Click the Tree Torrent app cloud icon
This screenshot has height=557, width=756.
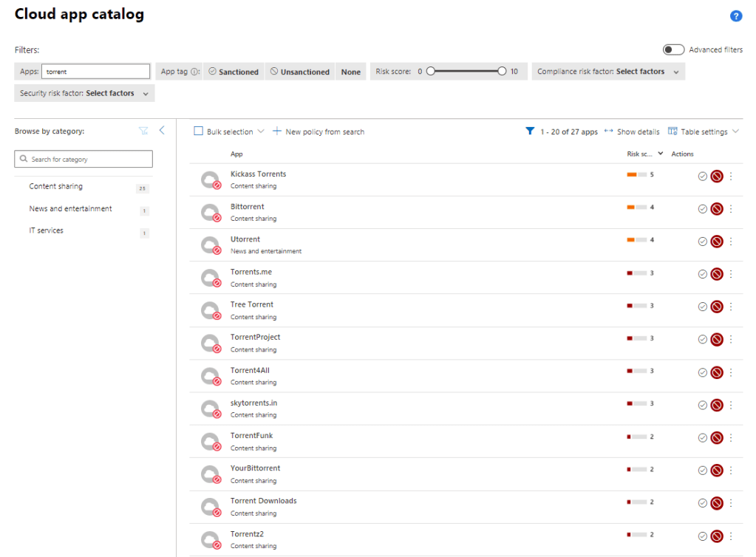211,310
